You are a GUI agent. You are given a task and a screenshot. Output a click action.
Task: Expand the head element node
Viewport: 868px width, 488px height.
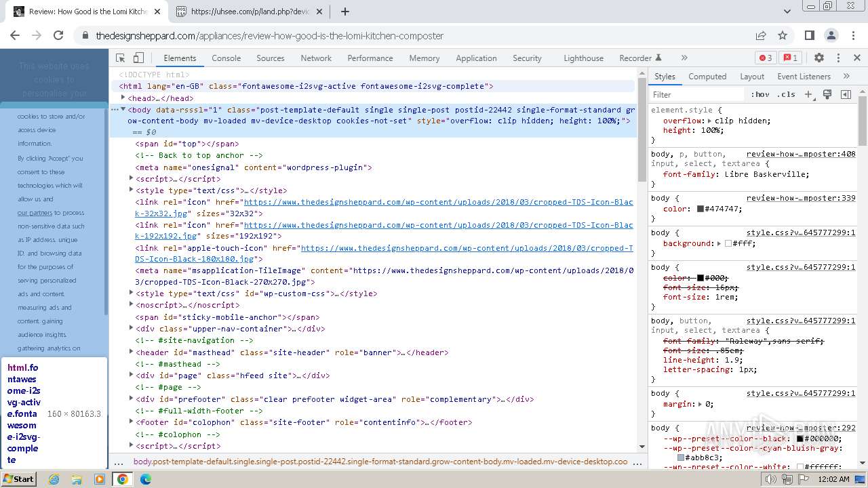pyautogui.click(x=123, y=98)
